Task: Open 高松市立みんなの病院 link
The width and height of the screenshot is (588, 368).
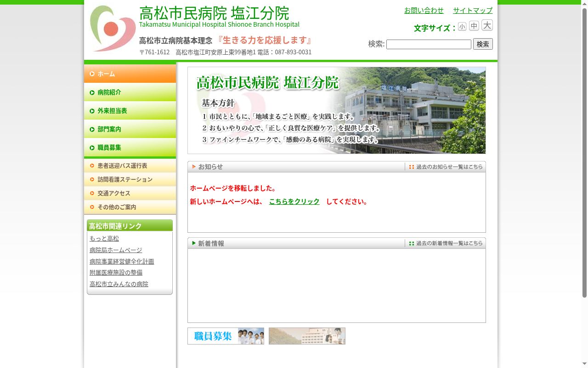Action: [x=119, y=284]
